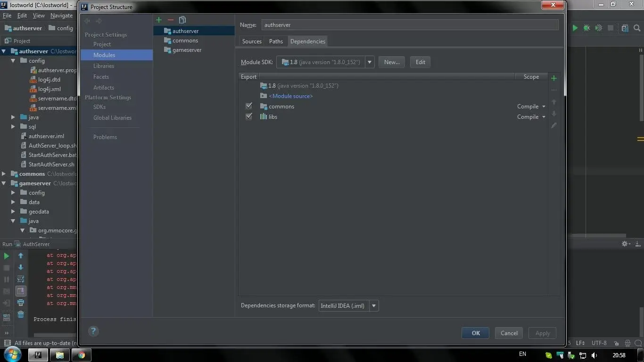
Task: Open Run panel settings gear
Action: (625, 244)
